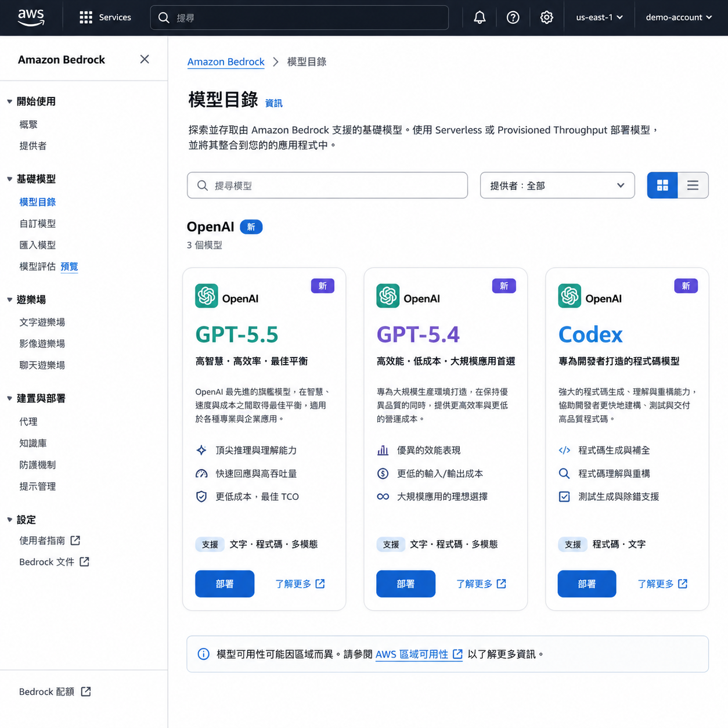Open 模型評估 in the sidebar

pos(38,266)
